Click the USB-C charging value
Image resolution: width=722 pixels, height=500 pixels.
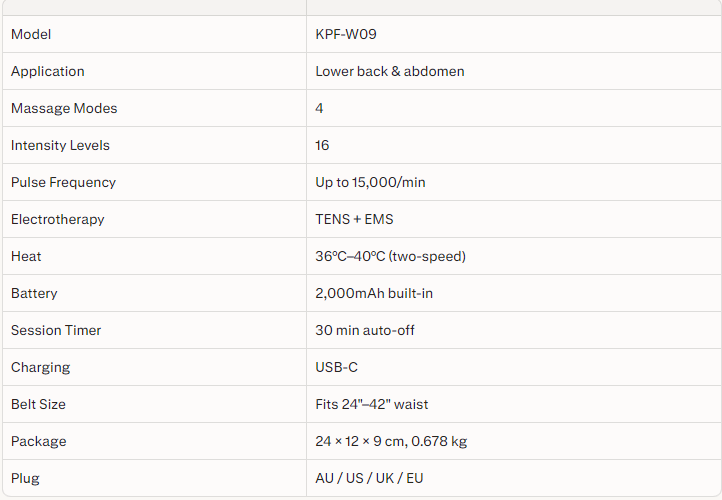coord(337,367)
